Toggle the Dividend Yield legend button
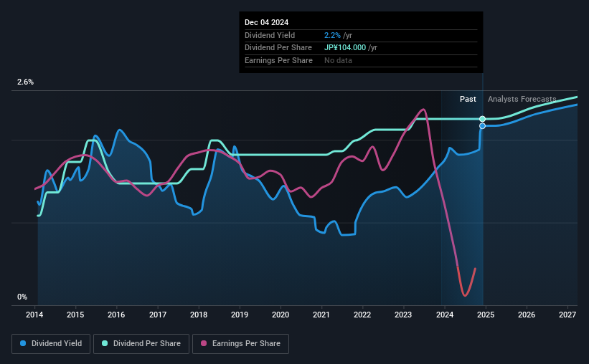The height and width of the screenshot is (364, 589). (x=51, y=344)
